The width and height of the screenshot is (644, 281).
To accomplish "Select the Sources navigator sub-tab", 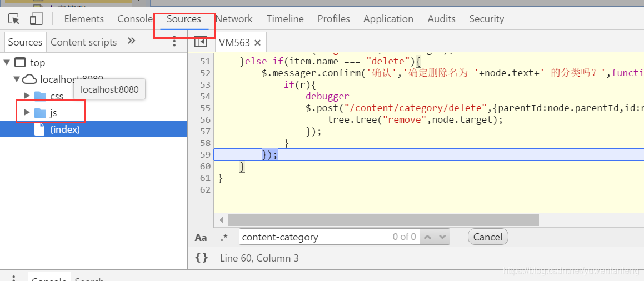I will (x=25, y=42).
